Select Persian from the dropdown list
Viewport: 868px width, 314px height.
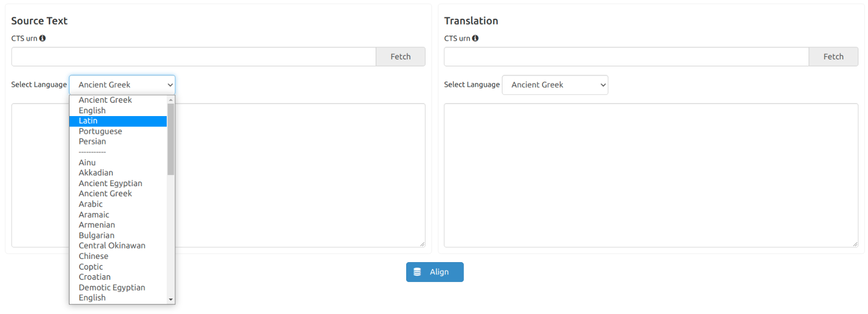92,142
